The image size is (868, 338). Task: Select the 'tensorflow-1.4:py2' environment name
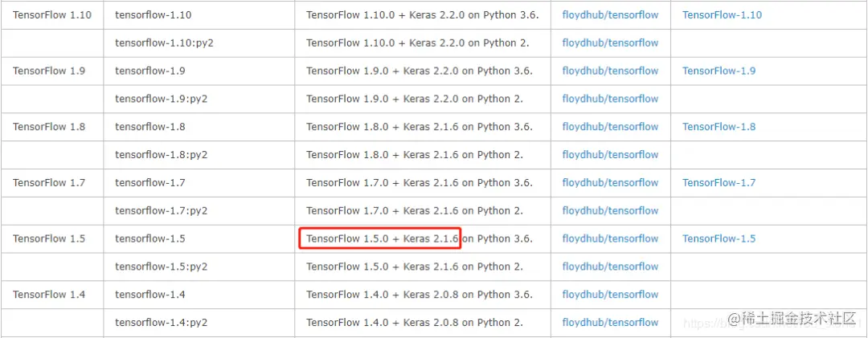pyautogui.click(x=161, y=322)
